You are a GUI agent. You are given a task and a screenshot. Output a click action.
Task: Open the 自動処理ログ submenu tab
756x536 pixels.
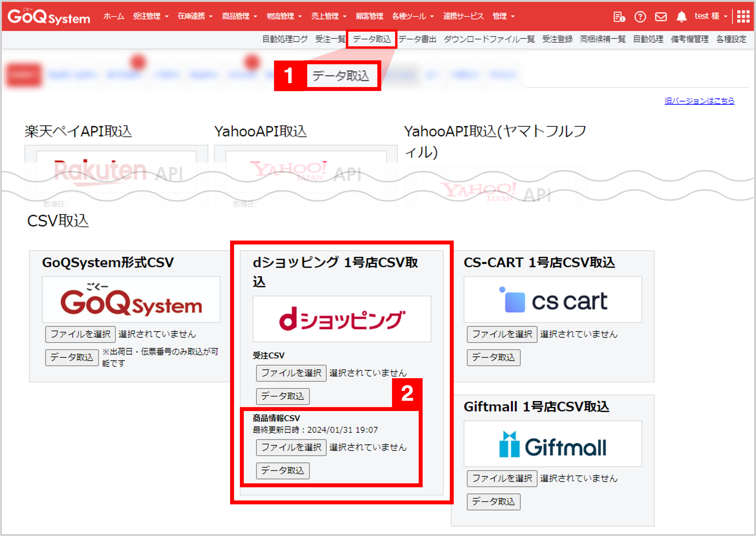[x=285, y=39]
